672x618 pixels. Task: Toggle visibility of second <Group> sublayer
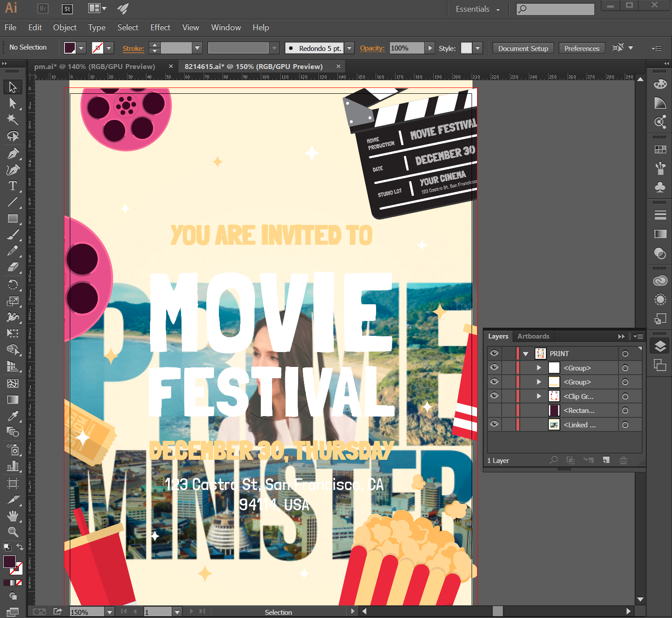pos(494,382)
